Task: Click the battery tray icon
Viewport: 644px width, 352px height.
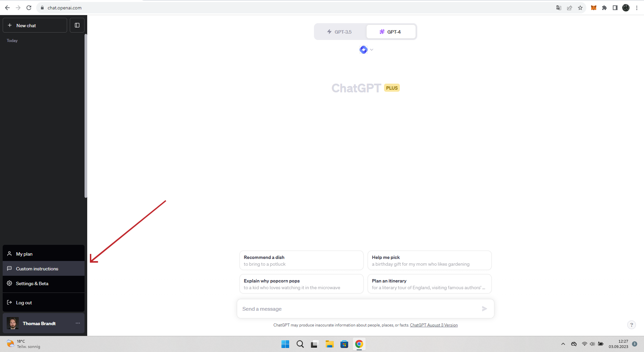Action: click(601, 344)
